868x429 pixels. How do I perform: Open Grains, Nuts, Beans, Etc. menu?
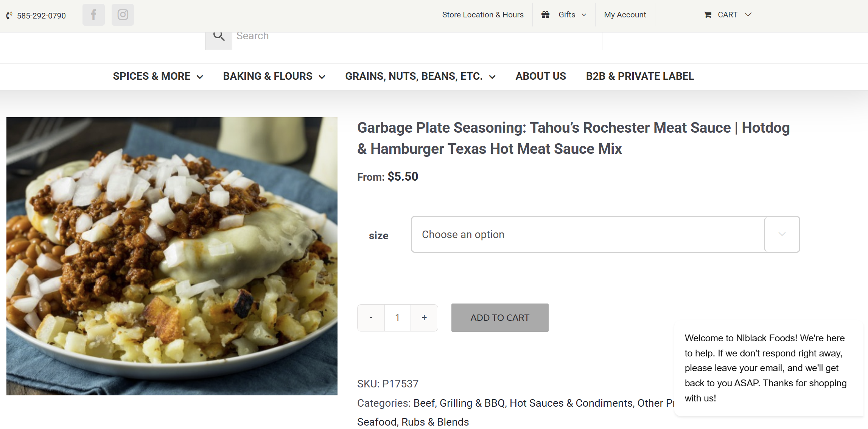pos(420,76)
